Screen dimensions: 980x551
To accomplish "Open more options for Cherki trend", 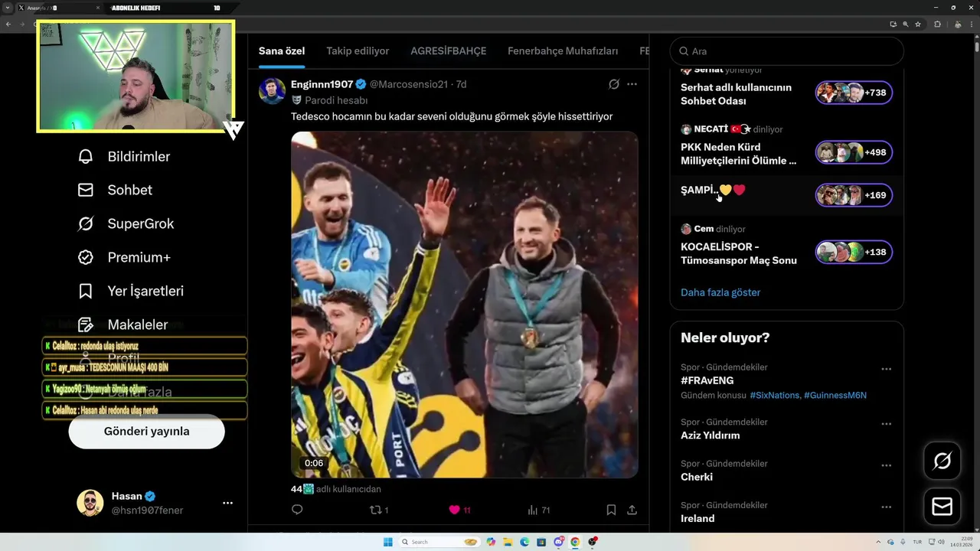I will (886, 465).
